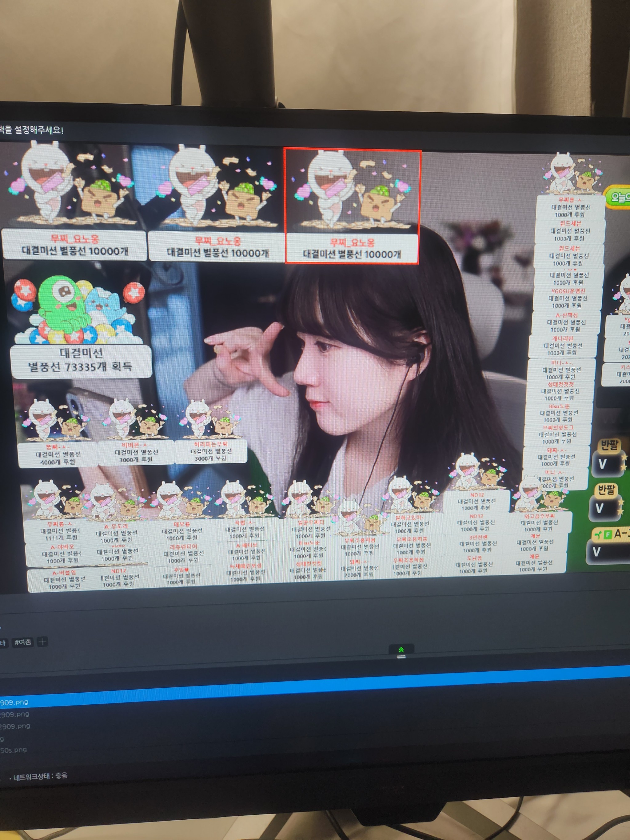This screenshot has height=840, width=630.
Task: Select the 50s.png file row
Action: tap(14, 750)
